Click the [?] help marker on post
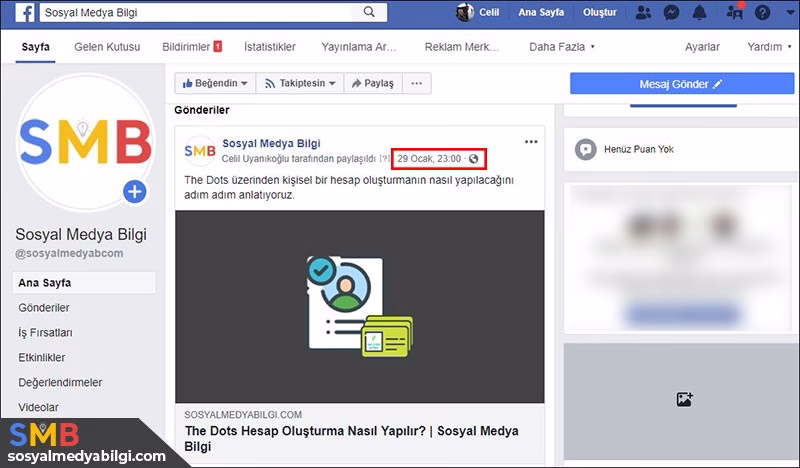The height and width of the screenshot is (468, 800). (x=384, y=159)
